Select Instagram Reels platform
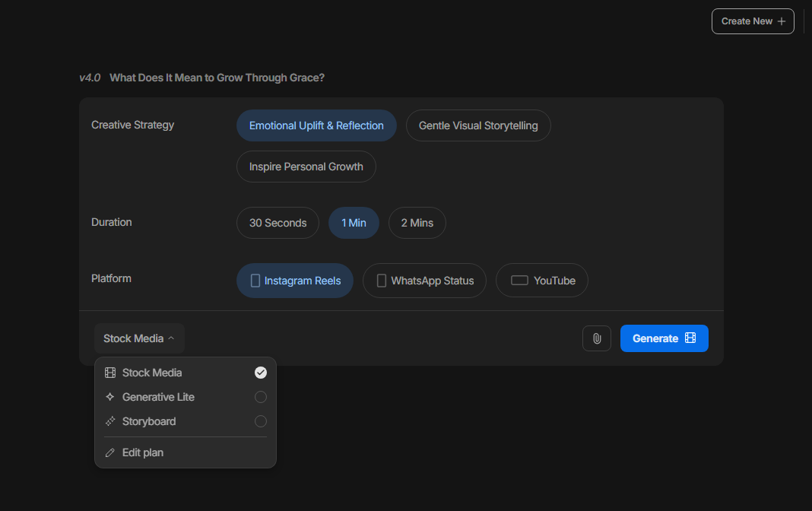This screenshot has height=511, width=812. [x=295, y=281]
